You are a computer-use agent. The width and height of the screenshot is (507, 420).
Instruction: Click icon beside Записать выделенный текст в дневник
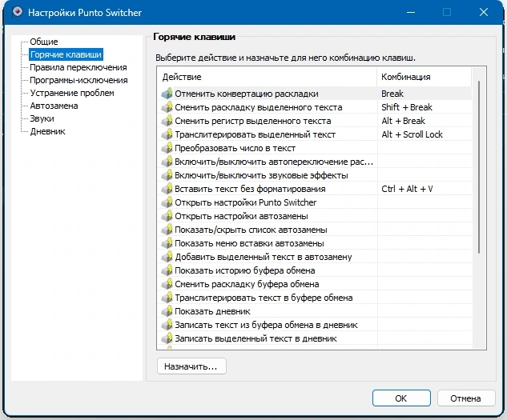point(167,338)
